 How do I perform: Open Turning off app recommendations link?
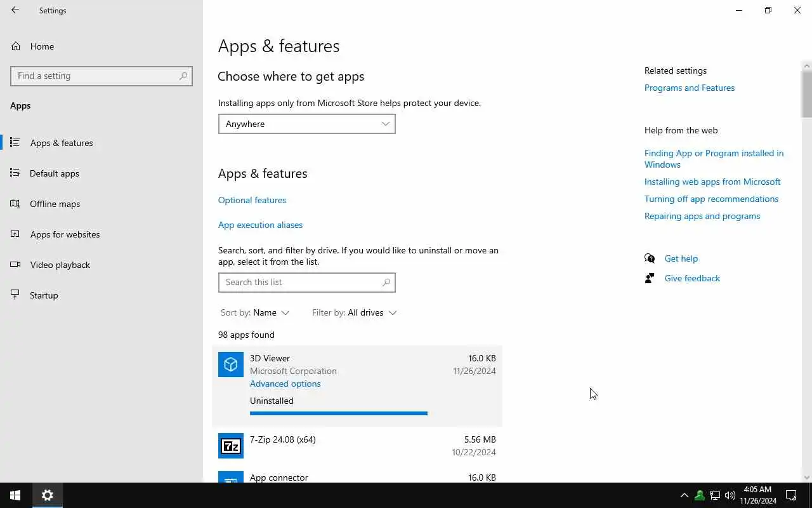[711, 199]
